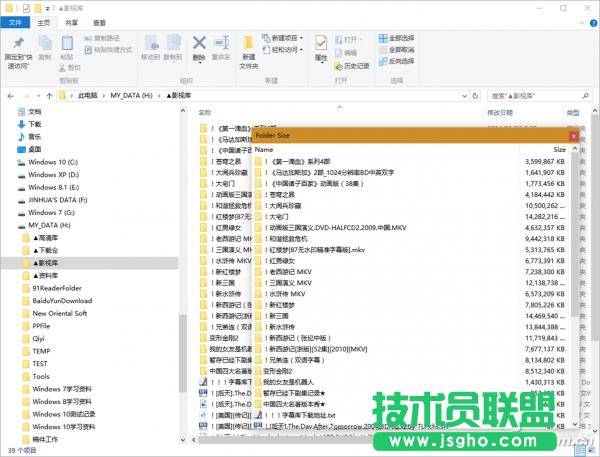Image resolution: width=600 pixels, height=457 pixels.
Task: Close the Folder Size popup window
Action: tap(573, 133)
